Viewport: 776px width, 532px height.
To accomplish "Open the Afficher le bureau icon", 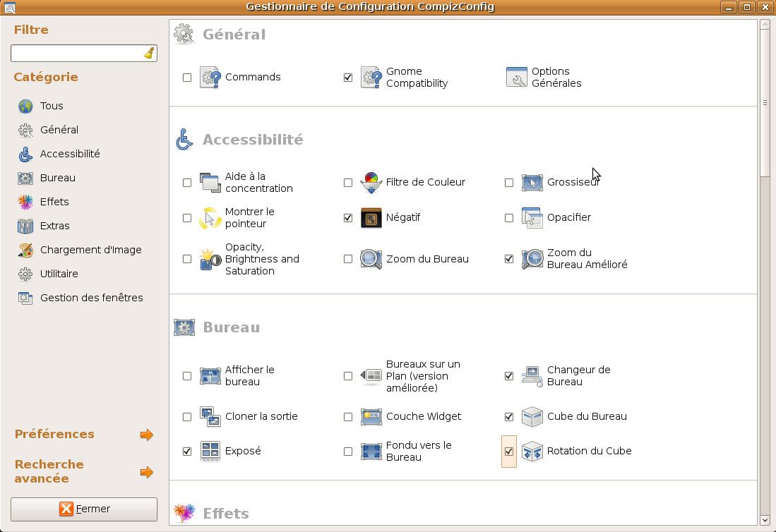I will pyautogui.click(x=210, y=376).
